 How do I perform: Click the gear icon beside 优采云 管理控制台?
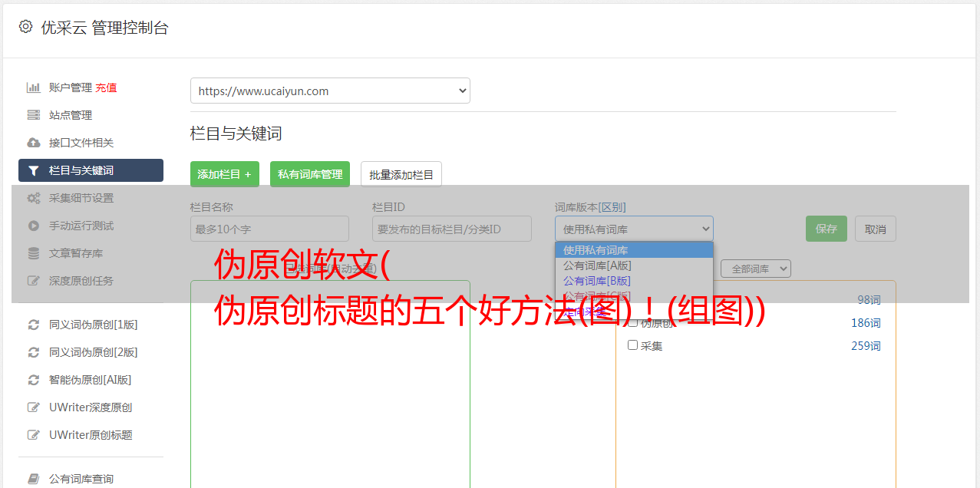[x=25, y=27]
